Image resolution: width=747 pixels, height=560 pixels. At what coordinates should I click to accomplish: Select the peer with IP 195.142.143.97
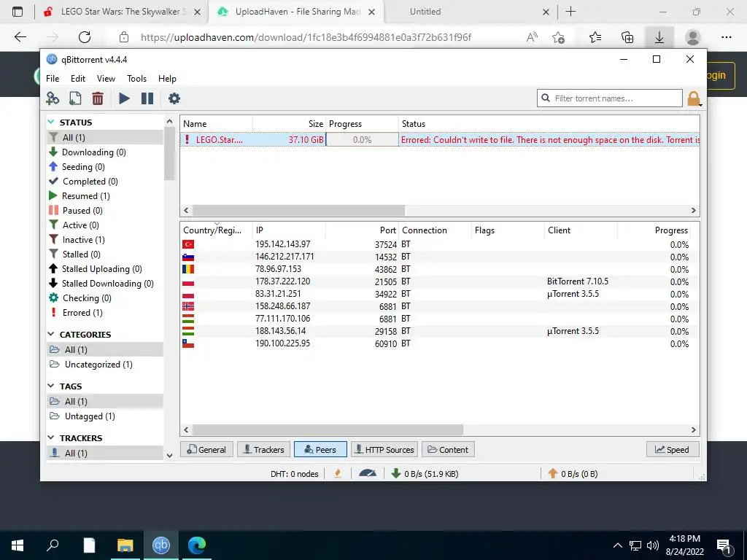pos(436,244)
